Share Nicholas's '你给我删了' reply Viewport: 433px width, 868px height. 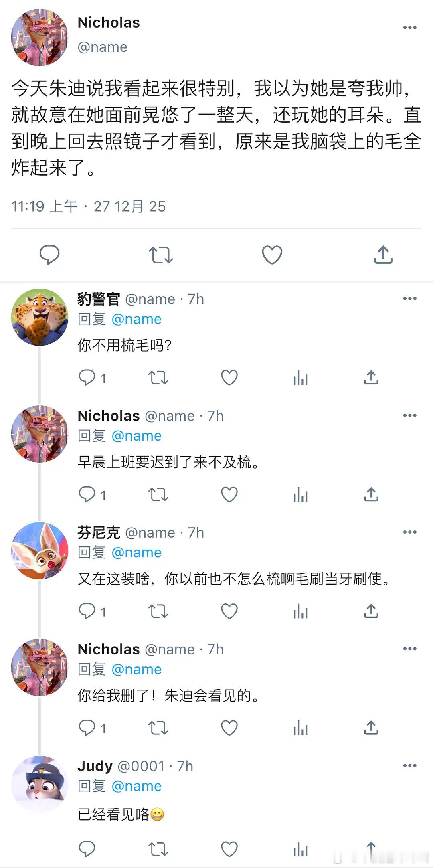click(371, 728)
